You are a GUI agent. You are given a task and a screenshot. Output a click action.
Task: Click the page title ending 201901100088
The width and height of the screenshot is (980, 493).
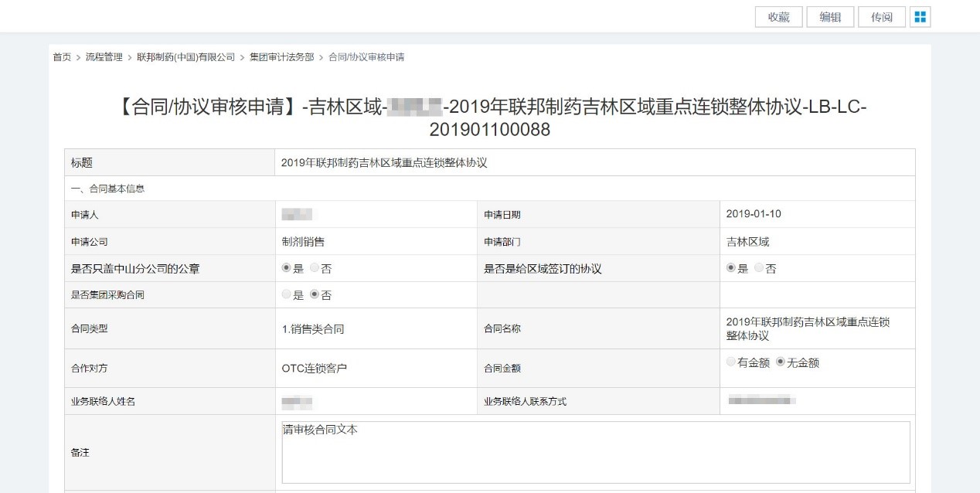pyautogui.click(x=490, y=118)
